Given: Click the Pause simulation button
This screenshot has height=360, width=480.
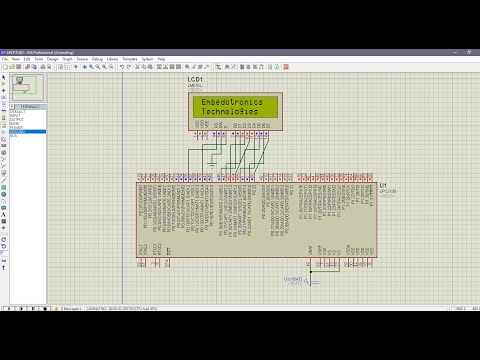Looking at the screenshot, I should [33, 309].
